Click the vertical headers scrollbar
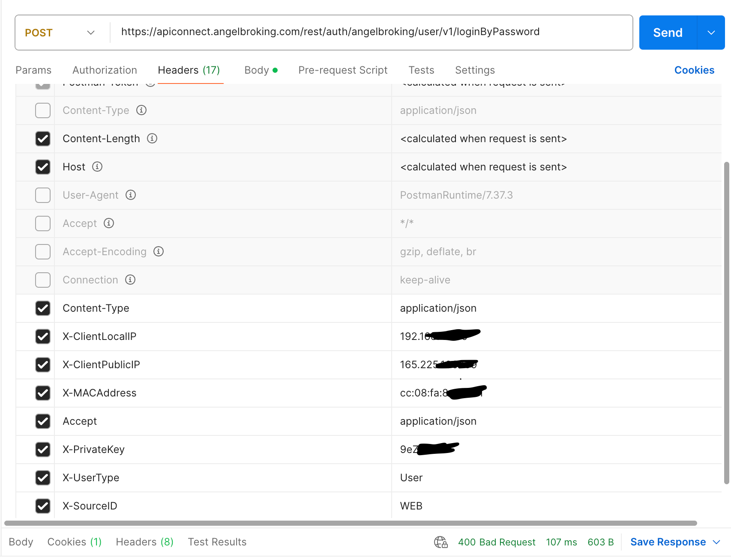Image resolution: width=731 pixels, height=560 pixels. click(x=726, y=323)
